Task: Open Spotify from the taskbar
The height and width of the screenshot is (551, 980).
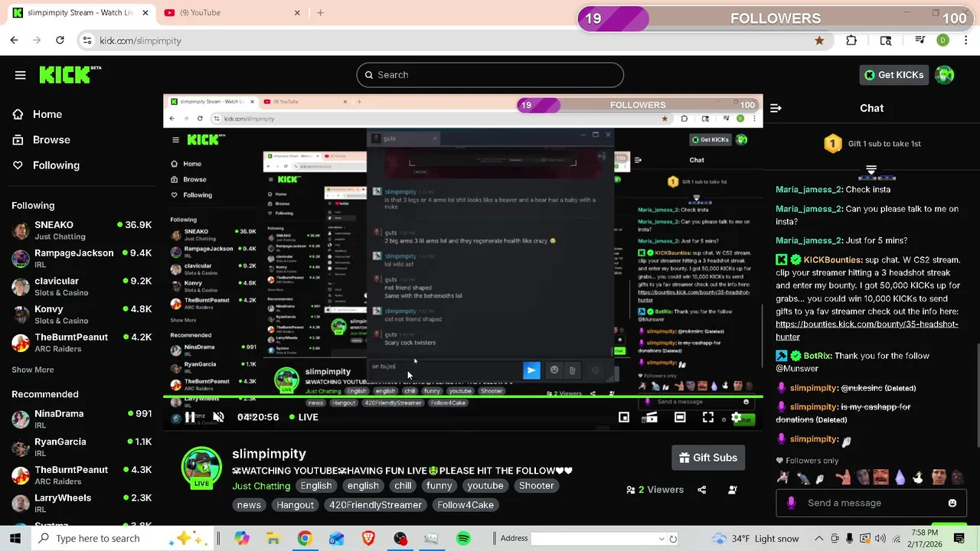Action: point(463,539)
